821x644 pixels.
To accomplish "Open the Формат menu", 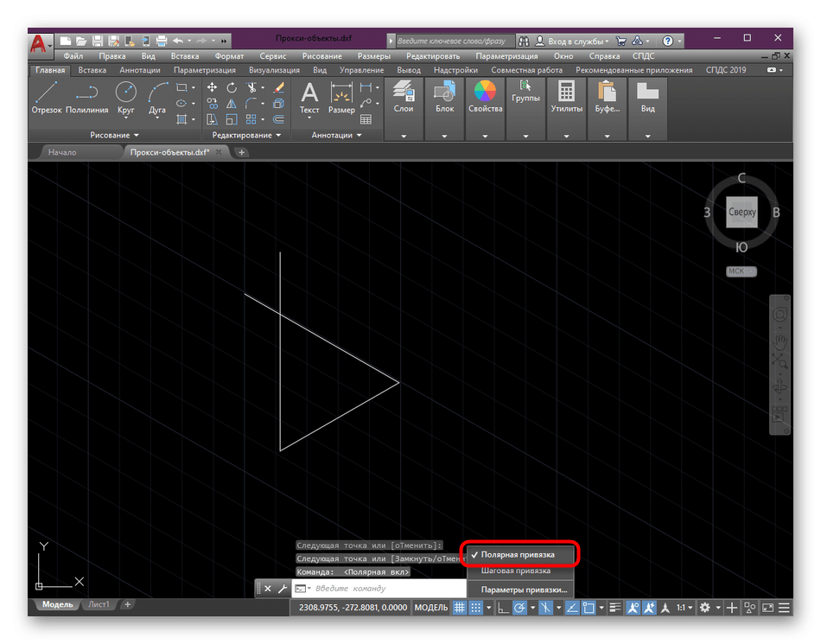I will click(x=229, y=56).
